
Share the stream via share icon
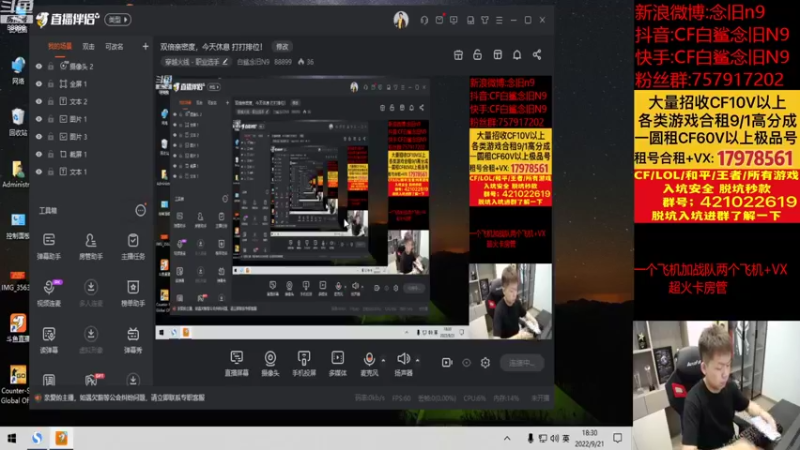[x=537, y=55]
